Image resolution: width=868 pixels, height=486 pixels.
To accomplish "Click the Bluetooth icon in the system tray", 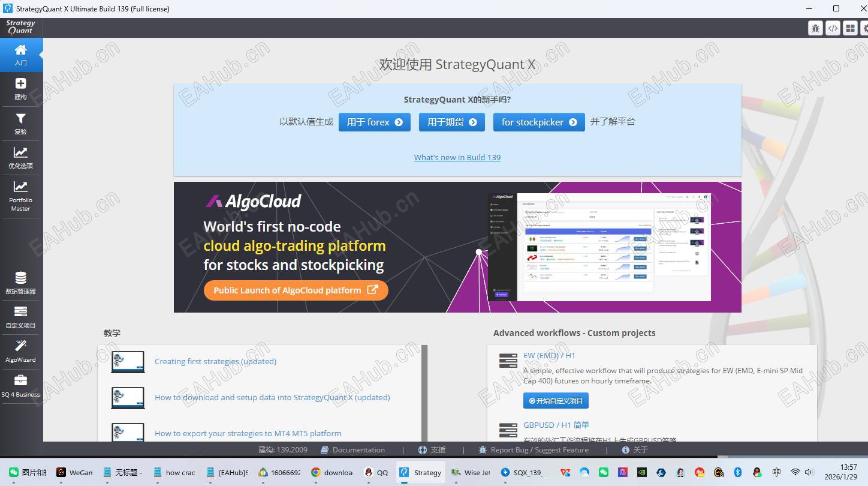I will [x=739, y=472].
